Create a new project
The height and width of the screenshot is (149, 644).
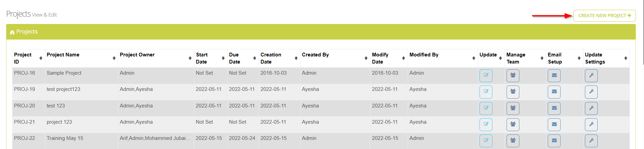[x=604, y=16]
